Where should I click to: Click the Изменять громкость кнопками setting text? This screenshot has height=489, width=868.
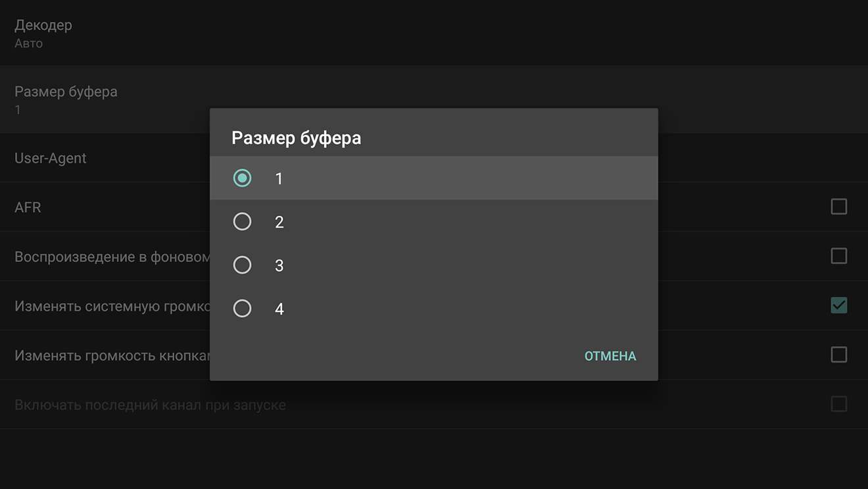[112, 355]
